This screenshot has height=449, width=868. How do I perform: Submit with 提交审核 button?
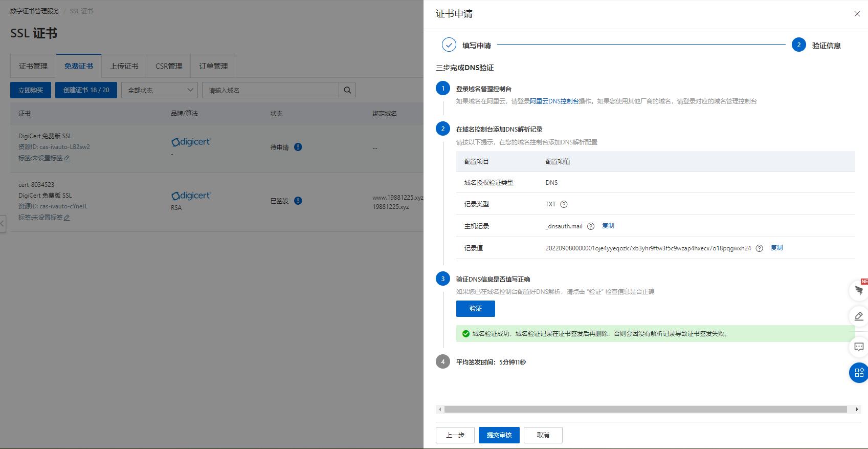(x=499, y=435)
